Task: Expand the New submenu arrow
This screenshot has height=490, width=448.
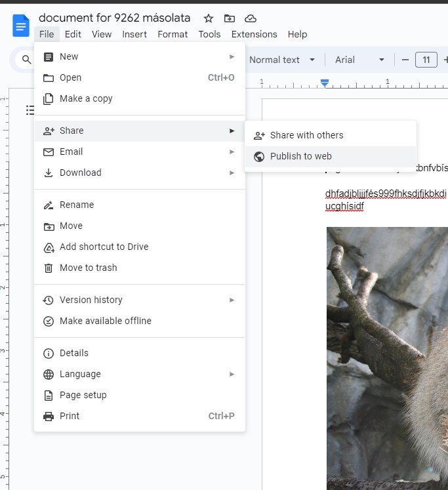Action: pos(232,57)
